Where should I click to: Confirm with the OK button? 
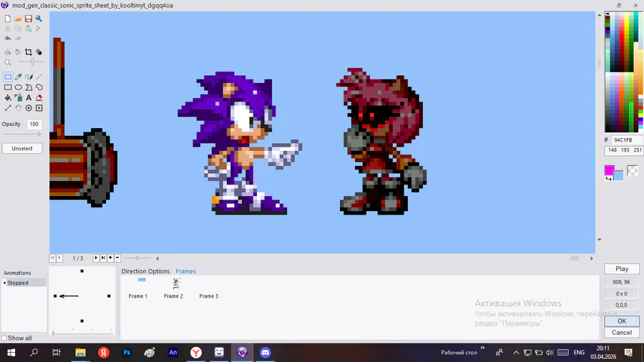[622, 321]
